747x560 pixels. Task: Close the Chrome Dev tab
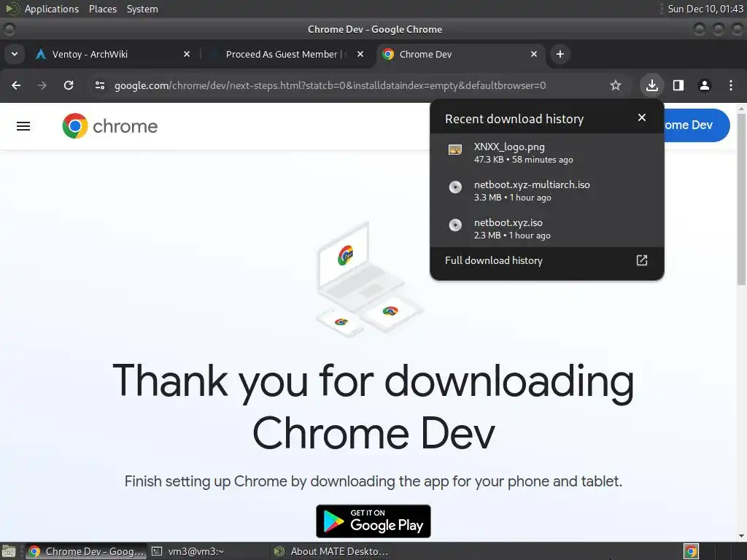(534, 54)
